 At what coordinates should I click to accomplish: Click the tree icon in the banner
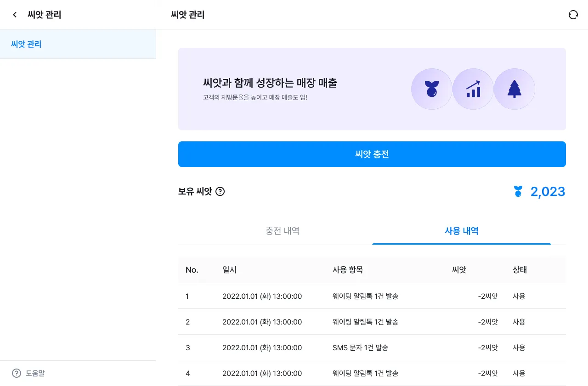514,89
